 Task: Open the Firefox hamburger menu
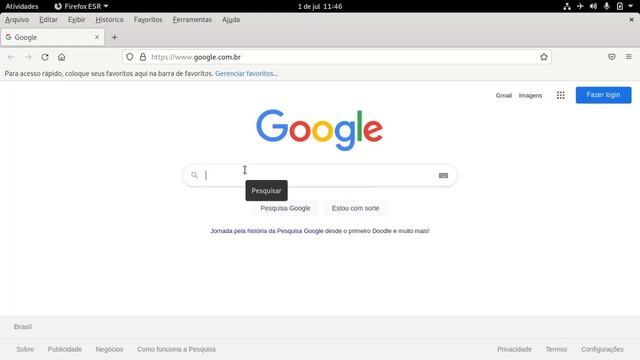point(629,57)
